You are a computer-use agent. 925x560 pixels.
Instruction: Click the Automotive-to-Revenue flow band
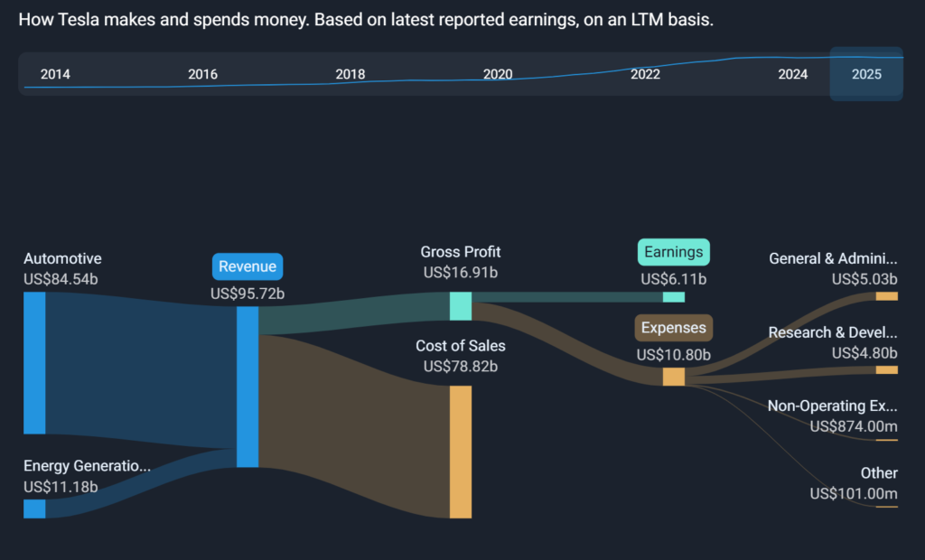tap(142, 372)
